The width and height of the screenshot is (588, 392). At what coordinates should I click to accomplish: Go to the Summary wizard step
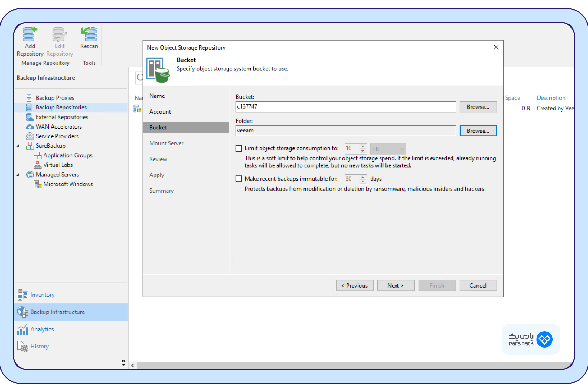pyautogui.click(x=162, y=191)
